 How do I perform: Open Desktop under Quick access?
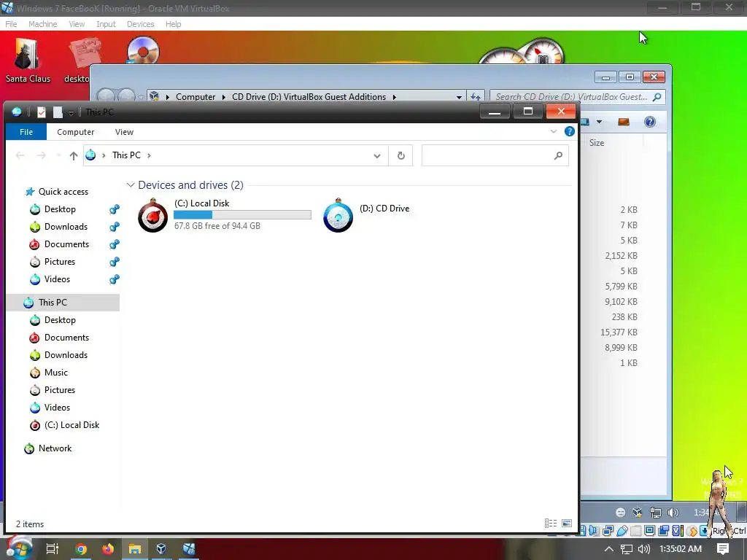(60, 209)
